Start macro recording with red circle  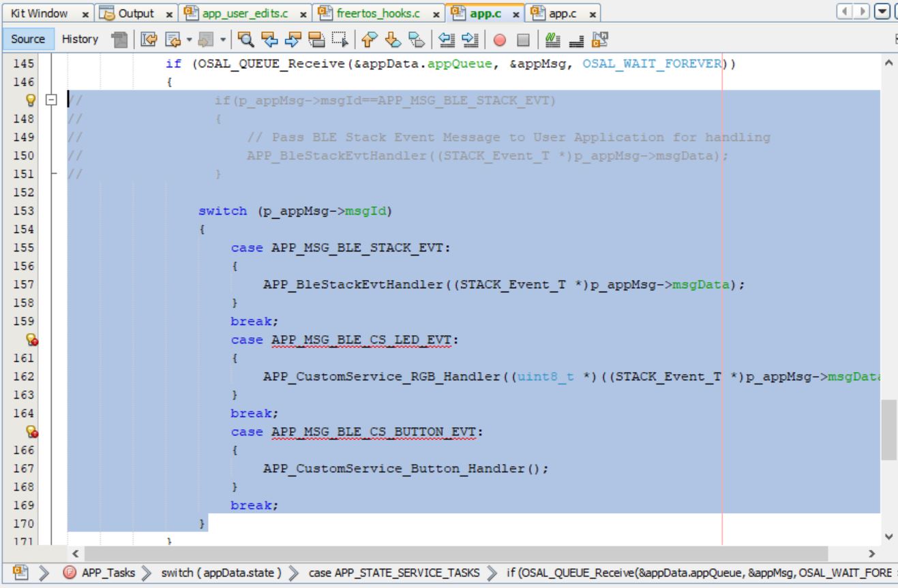click(500, 40)
